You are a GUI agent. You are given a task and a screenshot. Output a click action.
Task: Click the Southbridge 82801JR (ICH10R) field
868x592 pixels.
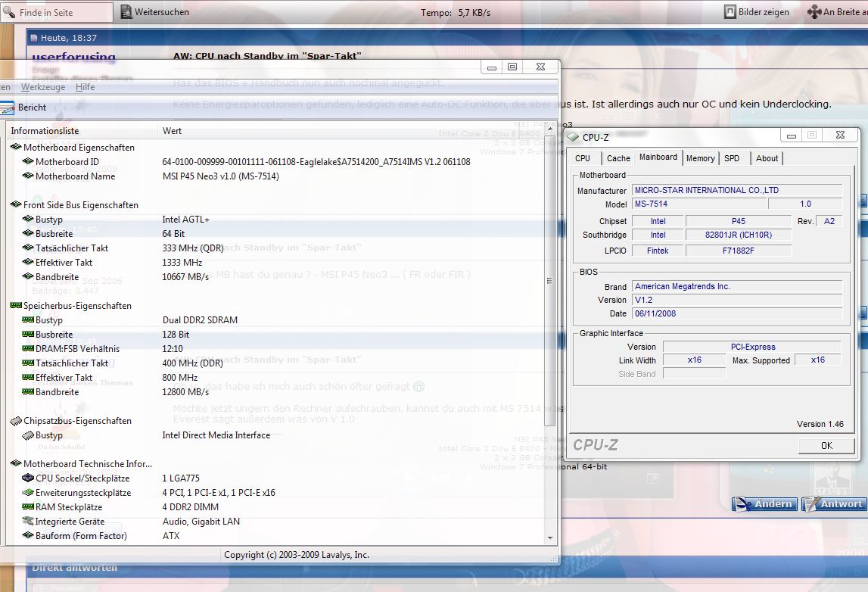coord(739,235)
